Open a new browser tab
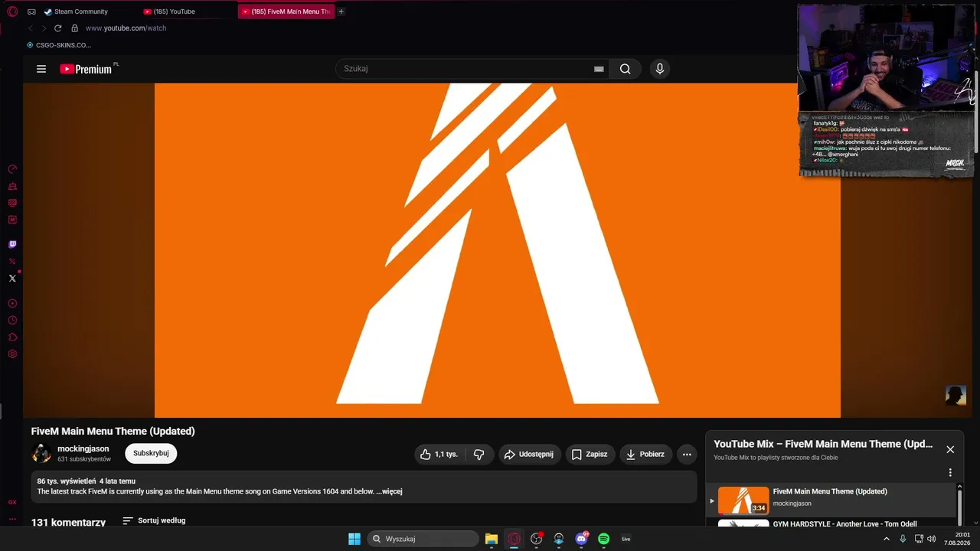 click(341, 11)
